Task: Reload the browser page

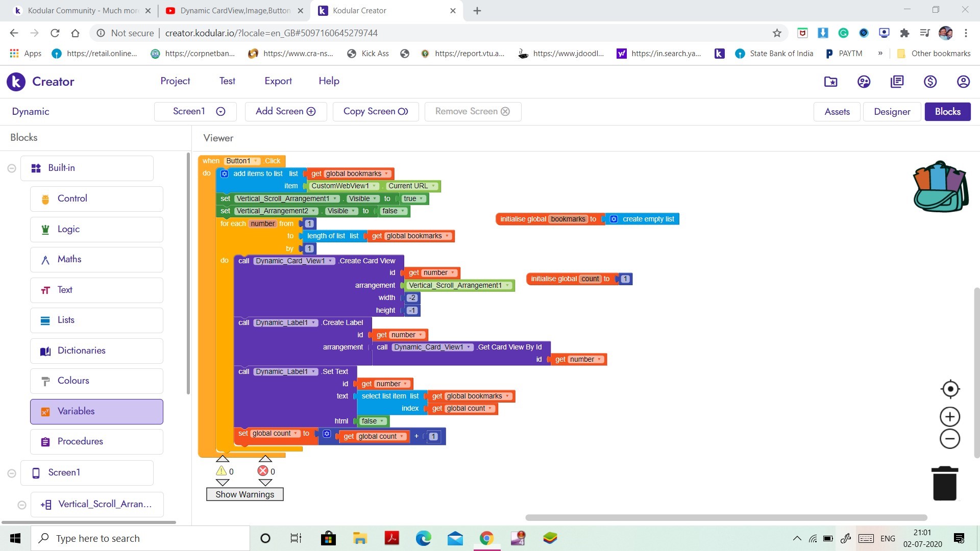Action: pyautogui.click(x=55, y=33)
